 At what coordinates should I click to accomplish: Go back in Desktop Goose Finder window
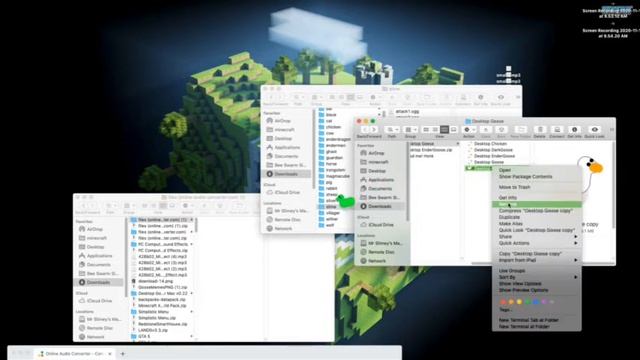364,130
